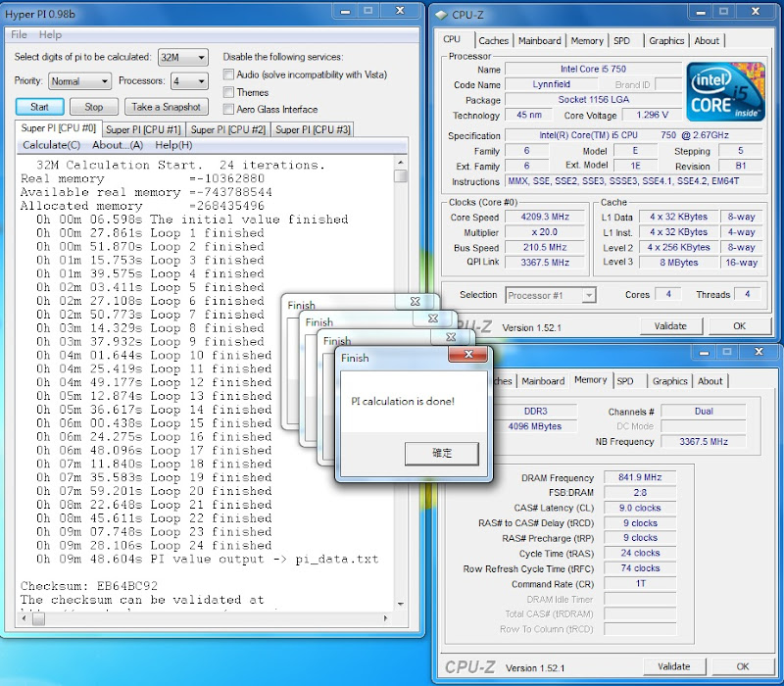Open the Processors count dropdown
Viewport: 784px width, 686px height.
[x=189, y=81]
